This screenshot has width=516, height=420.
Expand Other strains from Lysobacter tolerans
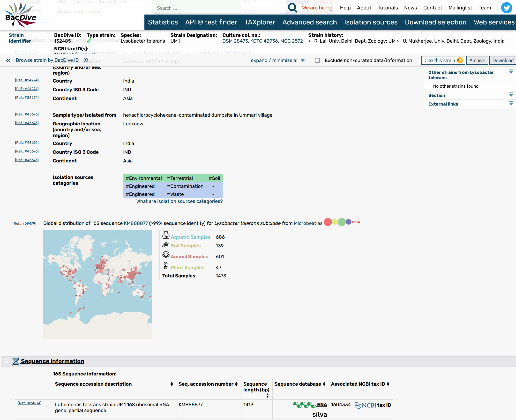511,72
